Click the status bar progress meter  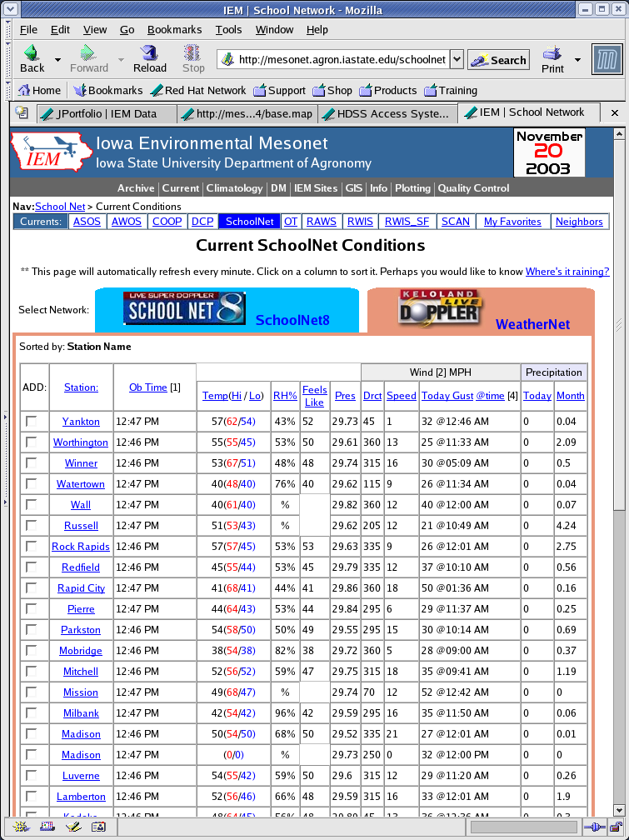point(523,827)
